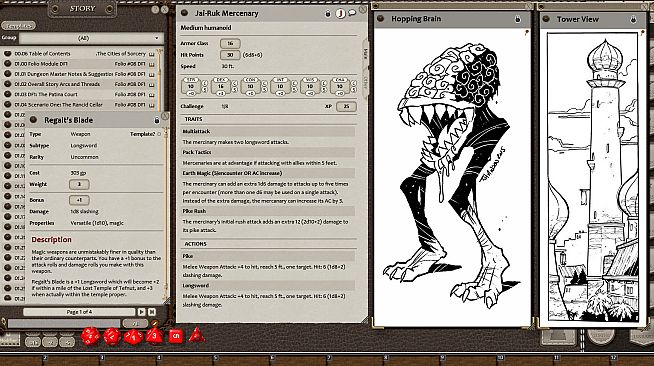Click the Templates button in Story window
Screen dimensions: 654x366
pos(18,26)
